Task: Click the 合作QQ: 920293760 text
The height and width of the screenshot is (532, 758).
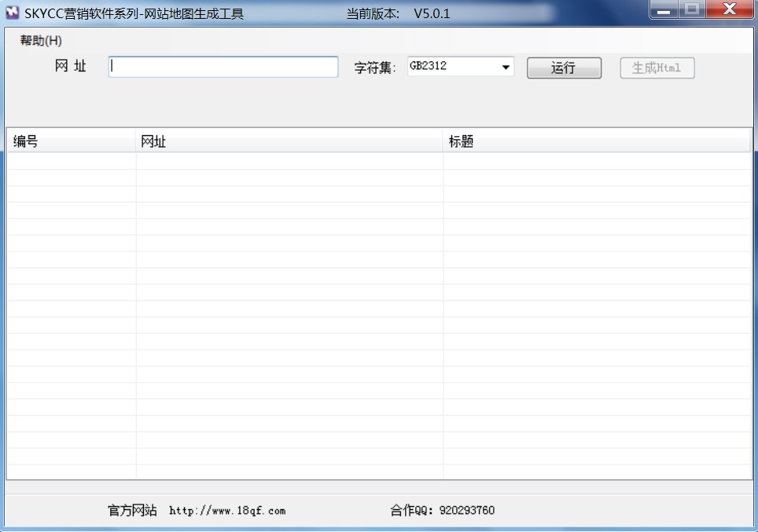Action: click(x=443, y=510)
